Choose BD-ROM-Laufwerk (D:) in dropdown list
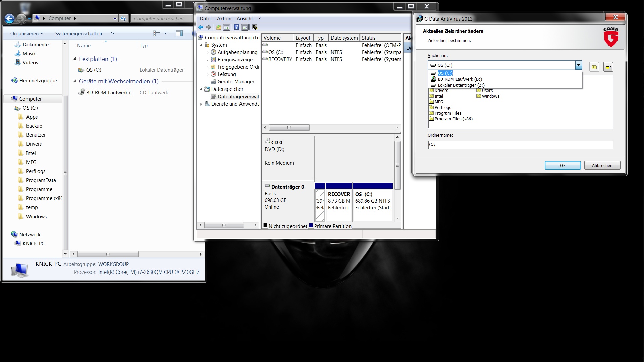The image size is (644, 362). coord(460,79)
